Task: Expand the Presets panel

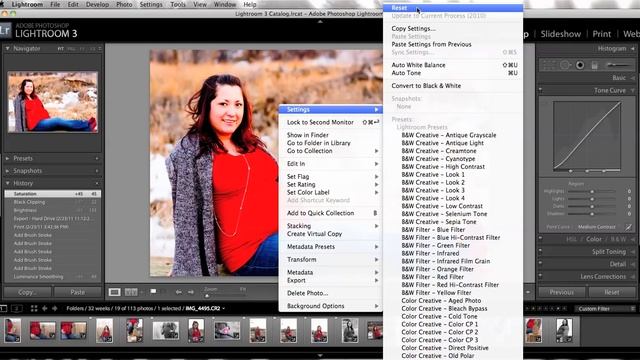Action: coord(7,158)
